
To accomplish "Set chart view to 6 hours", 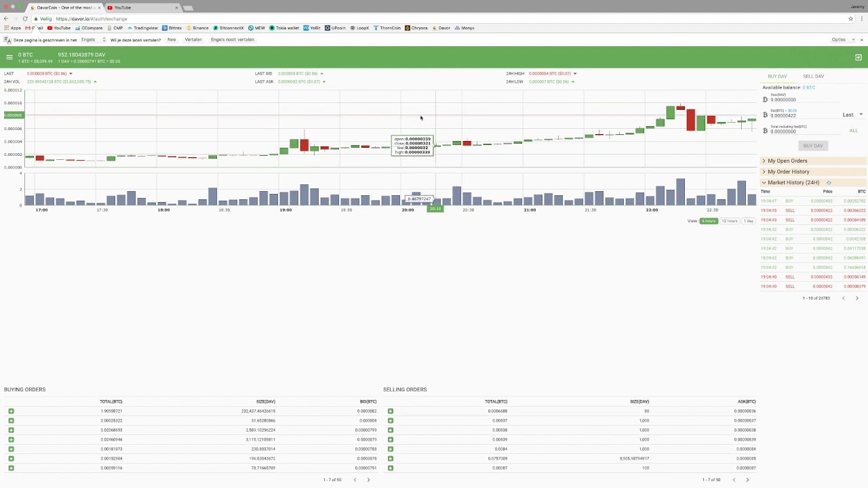I will (709, 221).
